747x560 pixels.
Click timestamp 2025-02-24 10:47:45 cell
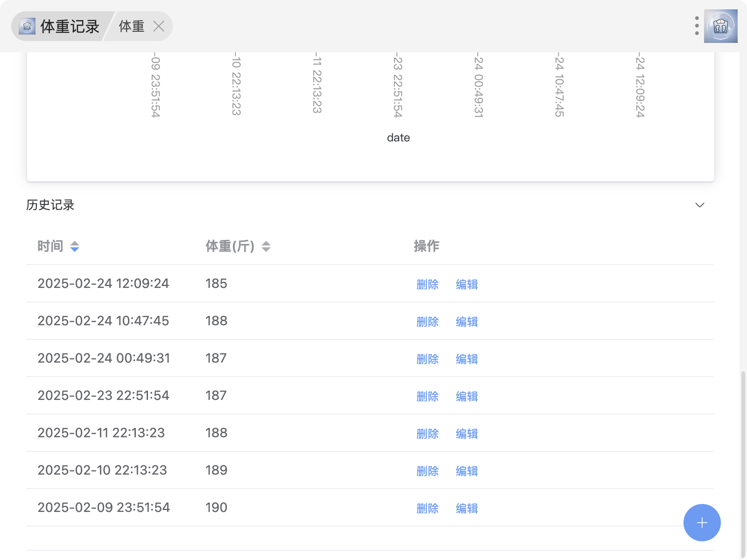point(103,321)
